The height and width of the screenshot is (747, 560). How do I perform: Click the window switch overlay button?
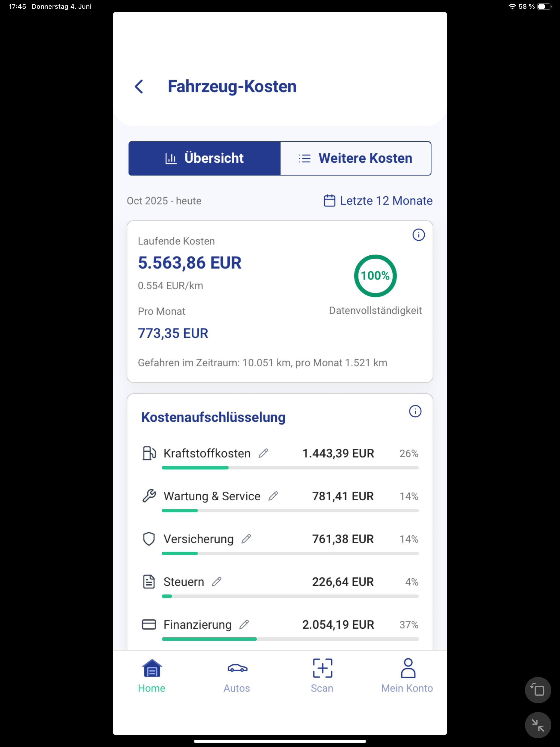[538, 690]
